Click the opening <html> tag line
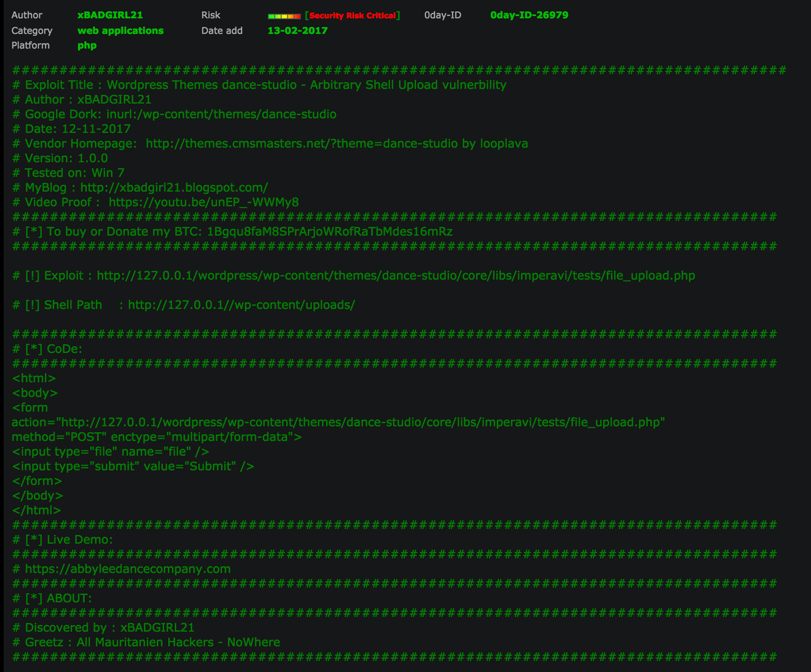Image resolution: width=811 pixels, height=672 pixels. (x=34, y=378)
